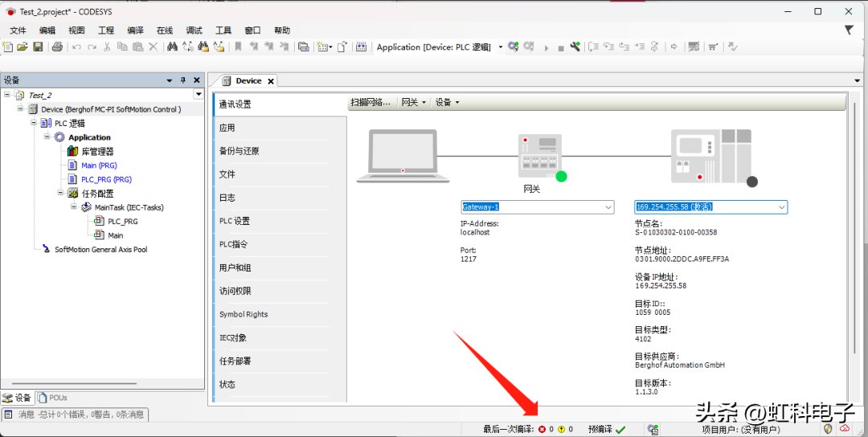The width and height of the screenshot is (868, 437).
Task: Pin the 设备 panel with pushpin
Action: coord(183,80)
